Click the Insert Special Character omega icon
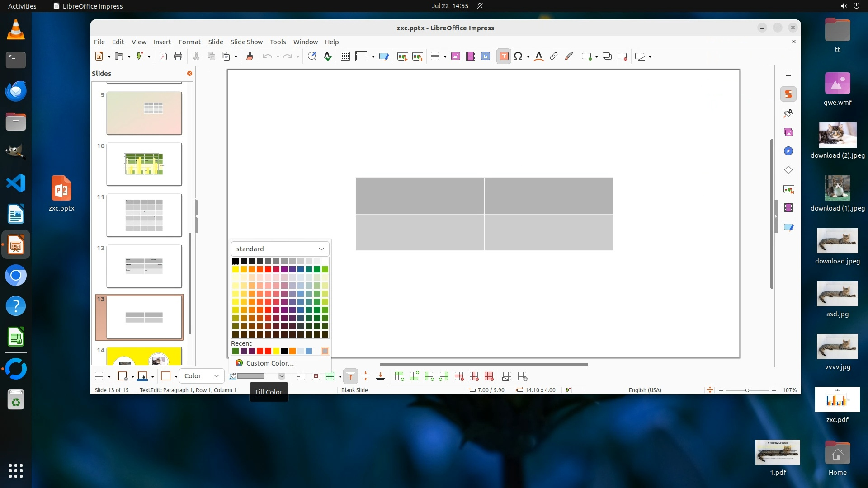The image size is (868, 488). (518, 56)
